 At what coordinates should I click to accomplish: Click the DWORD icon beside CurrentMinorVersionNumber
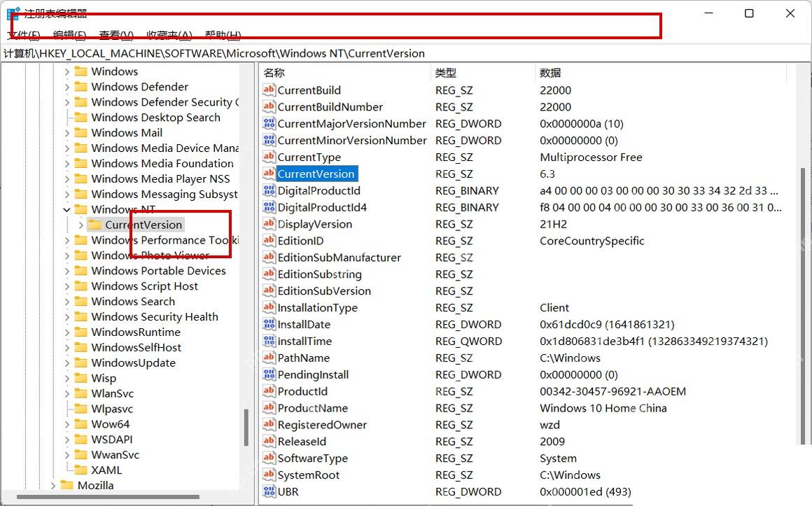(x=269, y=140)
